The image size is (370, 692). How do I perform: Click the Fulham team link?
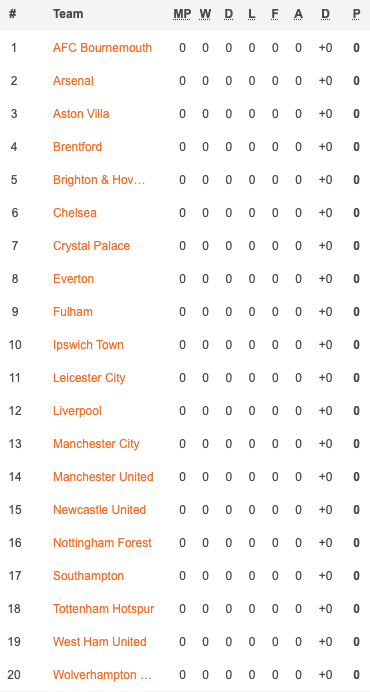coord(73,312)
